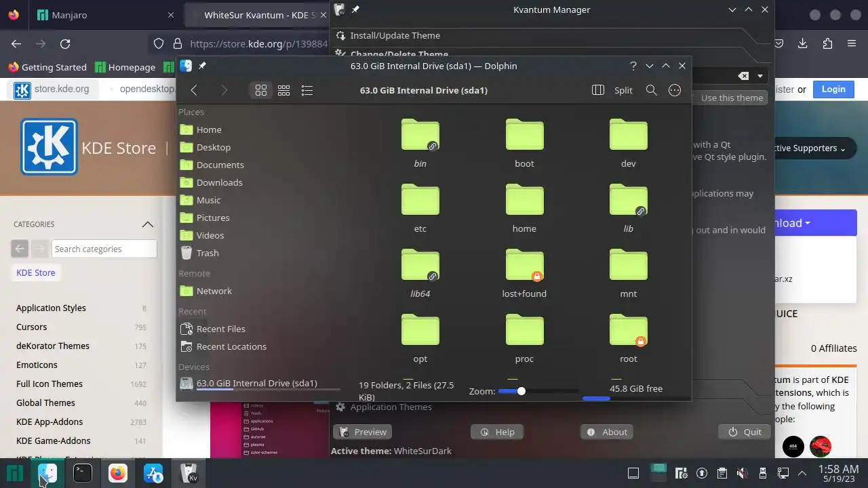Go forward in Dolphin's navigation history
This screenshot has height=488, width=868.
(x=224, y=90)
